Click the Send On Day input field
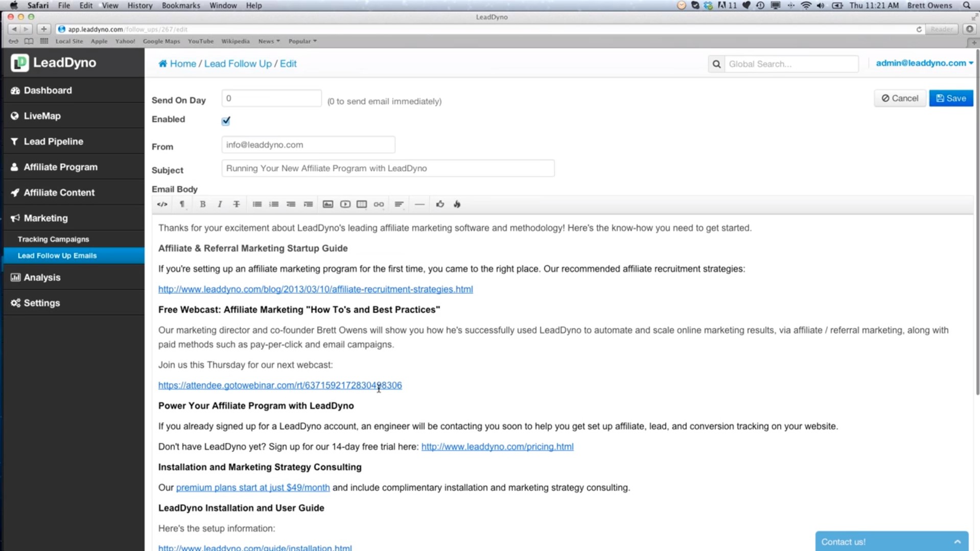This screenshot has height=551, width=980. [x=271, y=98]
